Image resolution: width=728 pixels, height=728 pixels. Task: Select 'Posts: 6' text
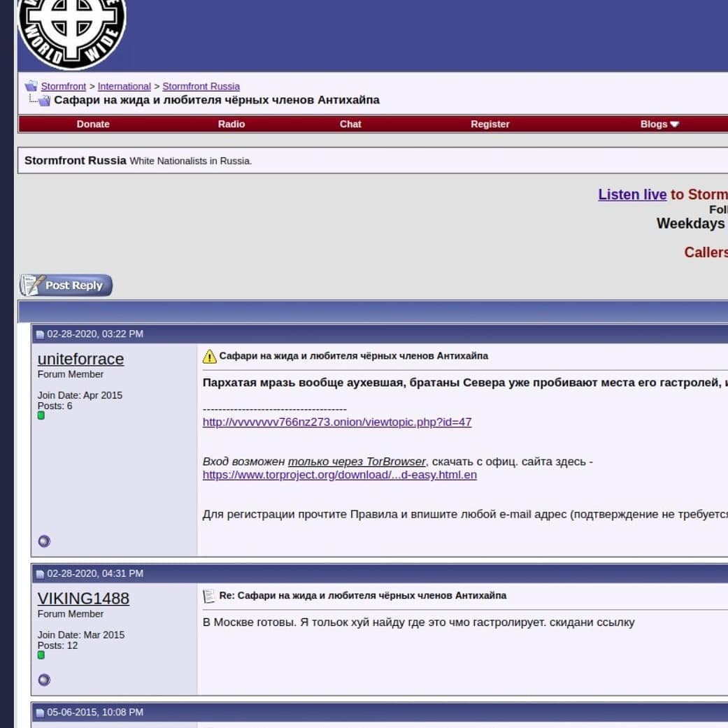click(55, 406)
